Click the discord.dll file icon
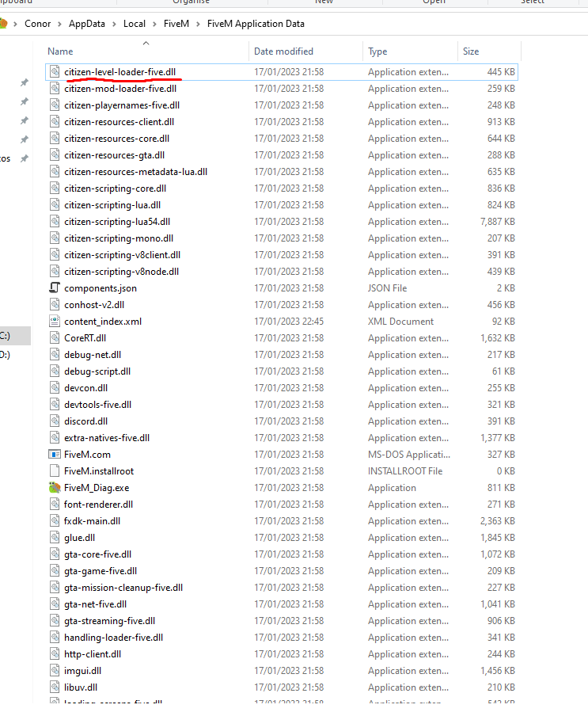Image resolution: width=588 pixels, height=716 pixels. tap(55, 421)
